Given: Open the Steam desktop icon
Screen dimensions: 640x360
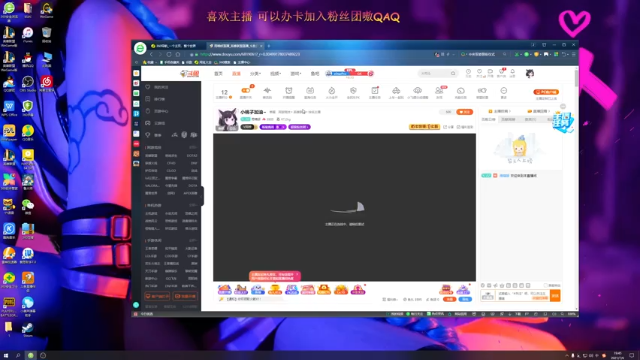Looking at the screenshot, I should point(28,329).
